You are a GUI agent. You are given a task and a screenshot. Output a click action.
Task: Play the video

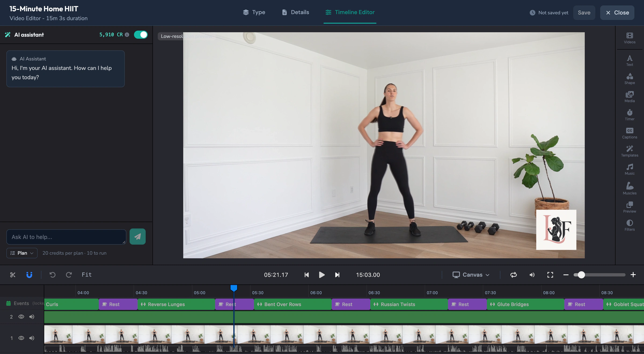coord(322,275)
